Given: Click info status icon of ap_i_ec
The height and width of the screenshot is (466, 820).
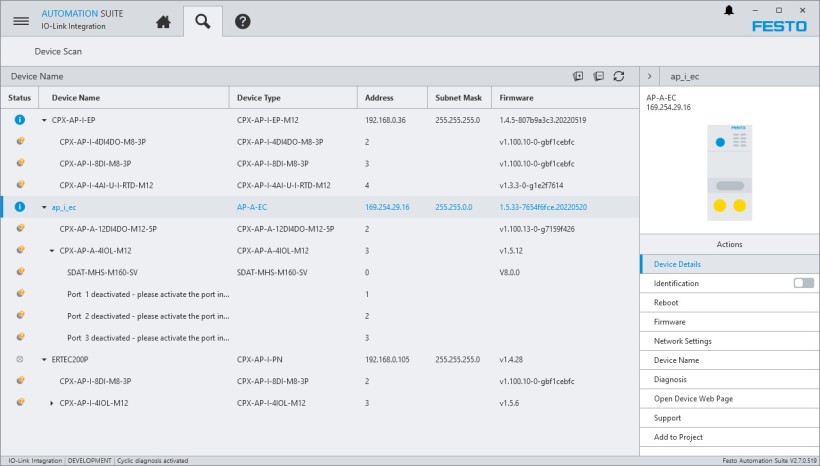Looking at the screenshot, I should (x=19, y=207).
